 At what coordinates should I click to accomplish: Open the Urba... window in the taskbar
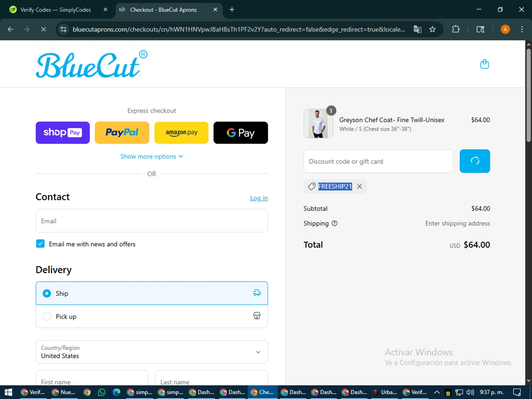coord(386,392)
